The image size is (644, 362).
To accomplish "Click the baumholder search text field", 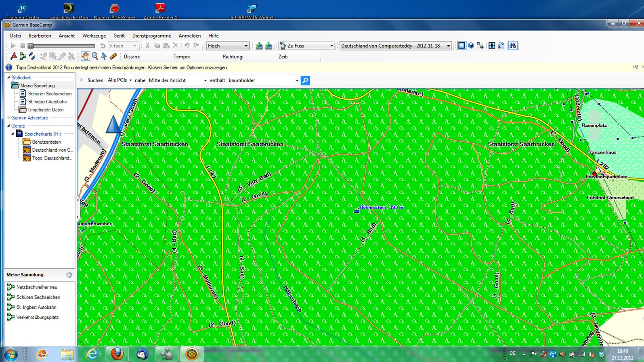I will point(260,80).
